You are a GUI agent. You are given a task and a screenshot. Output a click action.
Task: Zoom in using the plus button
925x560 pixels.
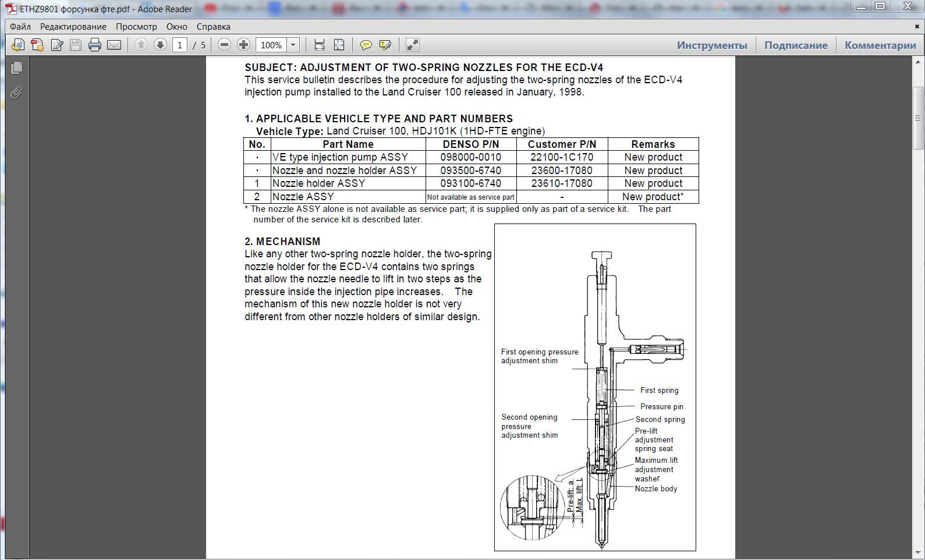pos(243,45)
